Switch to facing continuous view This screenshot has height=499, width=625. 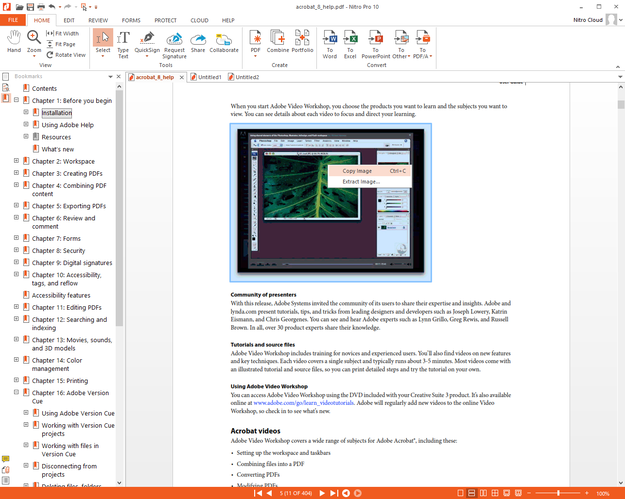click(495, 493)
